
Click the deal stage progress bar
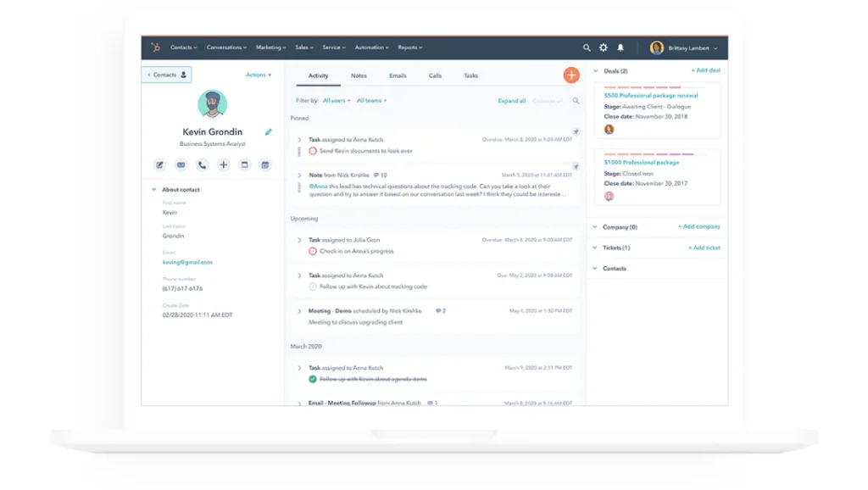[648, 86]
